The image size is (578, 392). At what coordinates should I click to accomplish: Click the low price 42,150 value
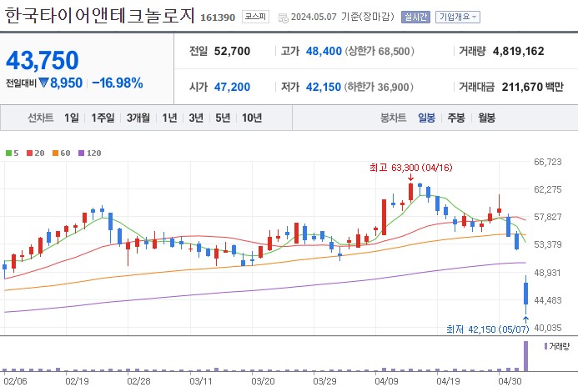pos(324,87)
